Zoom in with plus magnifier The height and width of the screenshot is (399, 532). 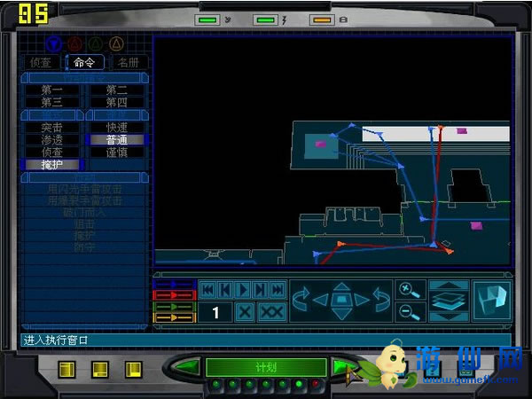click(411, 291)
